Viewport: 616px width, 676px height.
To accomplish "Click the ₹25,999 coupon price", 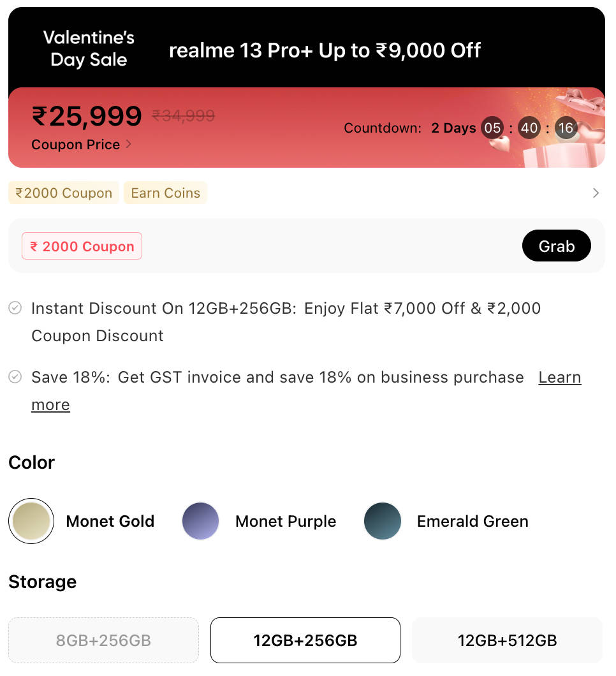I will pos(87,117).
